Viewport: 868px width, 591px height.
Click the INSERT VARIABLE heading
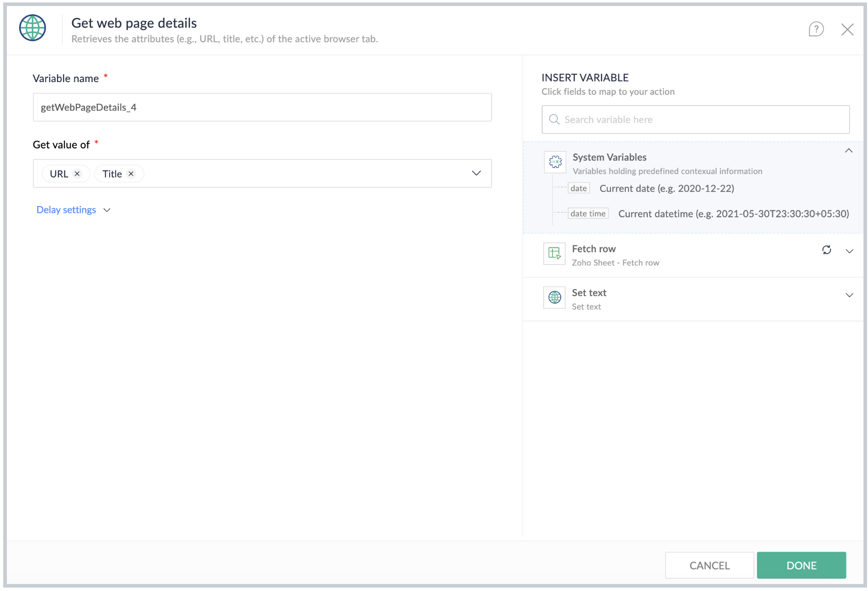click(x=585, y=78)
